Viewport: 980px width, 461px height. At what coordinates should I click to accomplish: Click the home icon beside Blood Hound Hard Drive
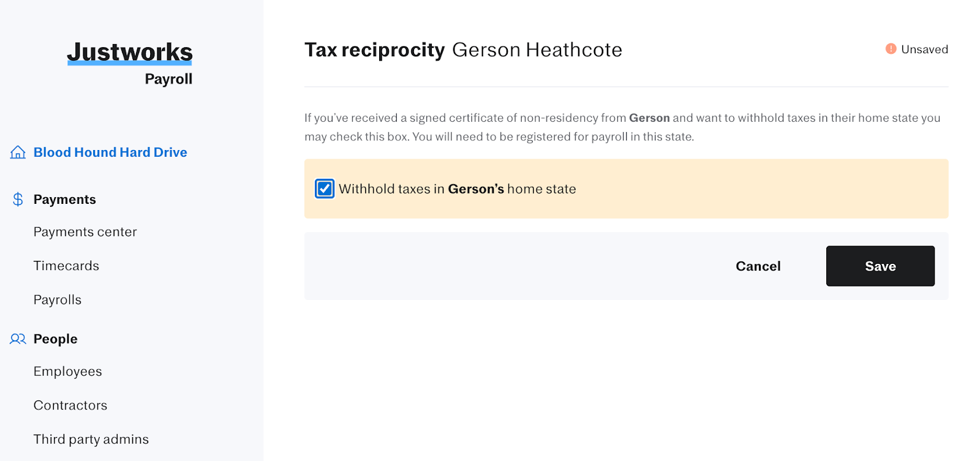[x=17, y=152]
